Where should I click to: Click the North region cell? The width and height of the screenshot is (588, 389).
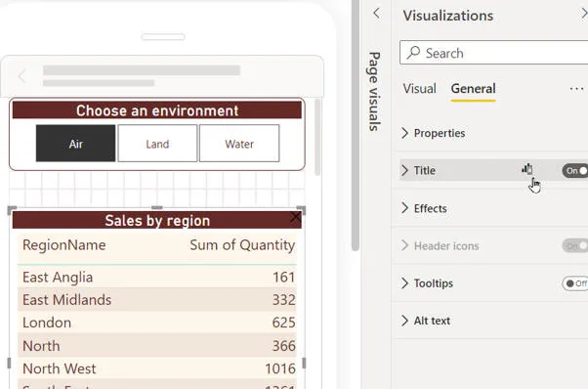coord(41,346)
